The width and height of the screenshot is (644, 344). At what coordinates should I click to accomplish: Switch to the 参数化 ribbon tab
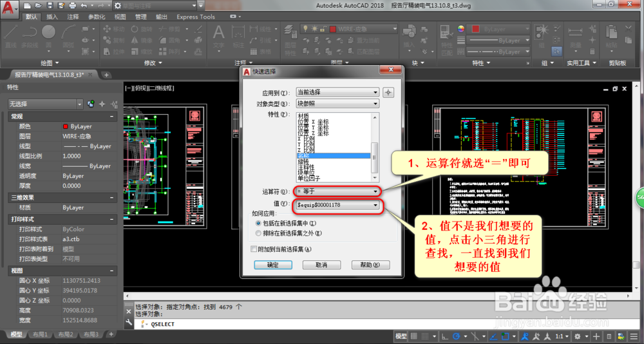pyautogui.click(x=97, y=17)
